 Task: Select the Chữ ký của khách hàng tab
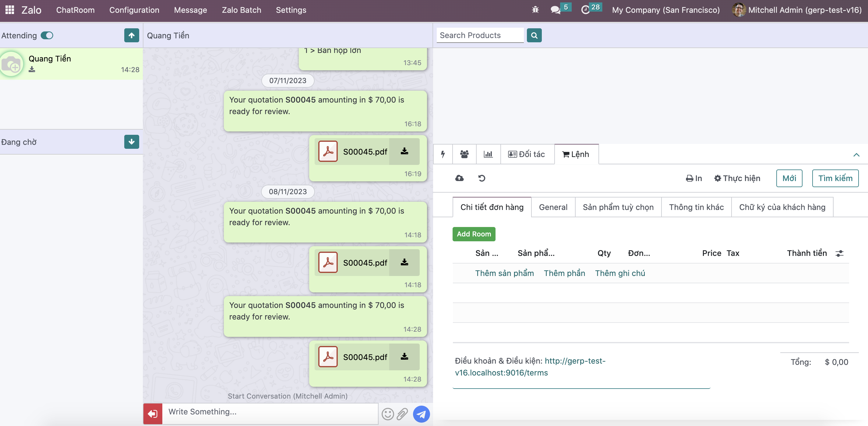(x=782, y=206)
